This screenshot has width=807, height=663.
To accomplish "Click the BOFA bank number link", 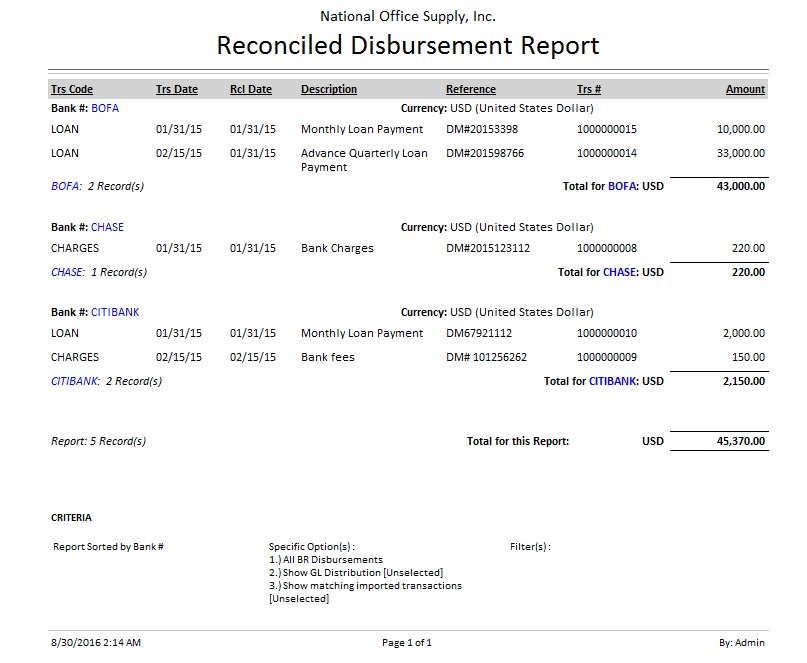I will (x=104, y=108).
